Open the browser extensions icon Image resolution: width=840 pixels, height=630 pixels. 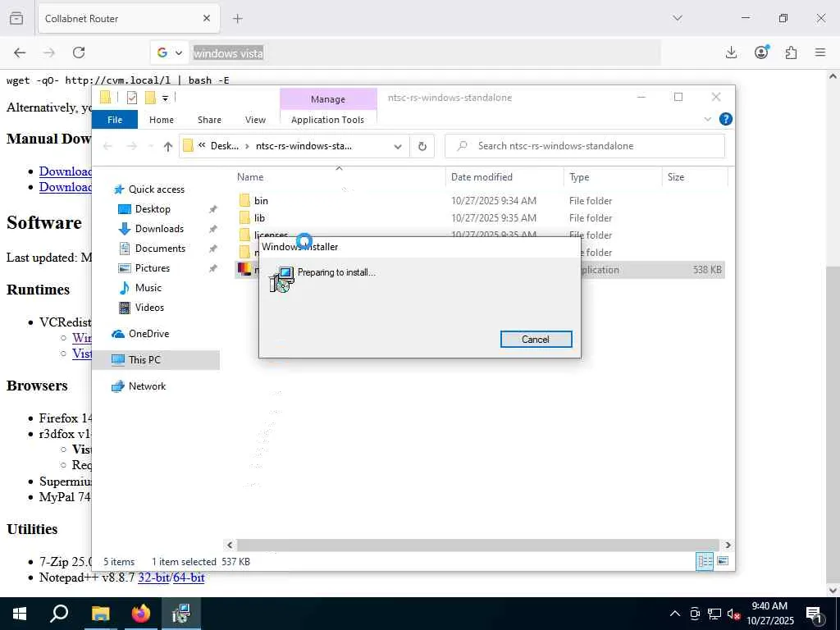coord(791,52)
